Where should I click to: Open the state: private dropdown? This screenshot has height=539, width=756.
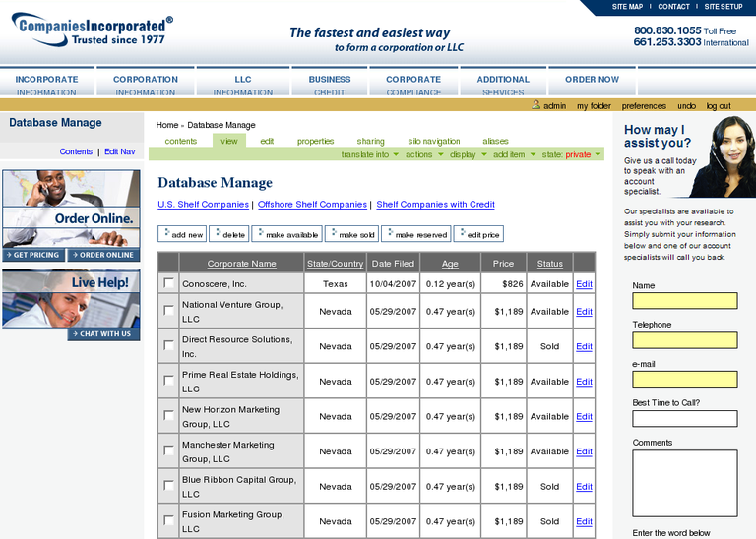pos(571,154)
